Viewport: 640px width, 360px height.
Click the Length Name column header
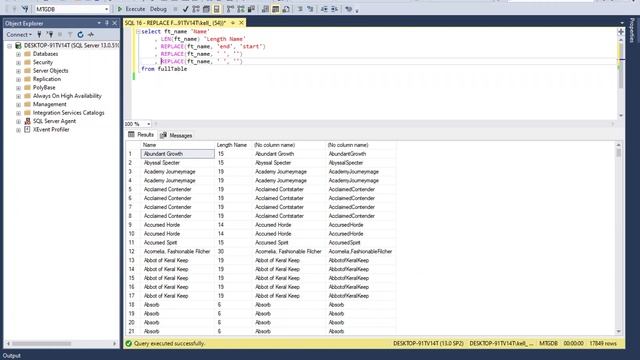[231, 145]
